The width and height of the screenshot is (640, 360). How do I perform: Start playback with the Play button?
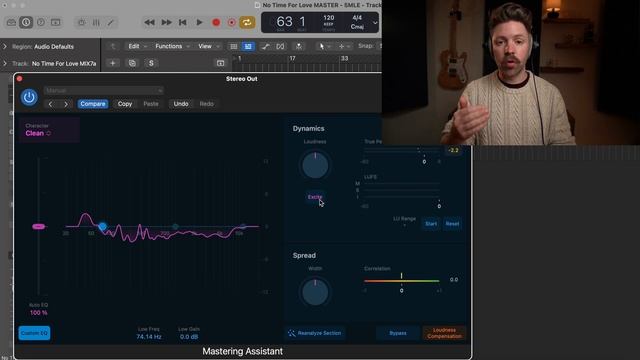(199, 22)
